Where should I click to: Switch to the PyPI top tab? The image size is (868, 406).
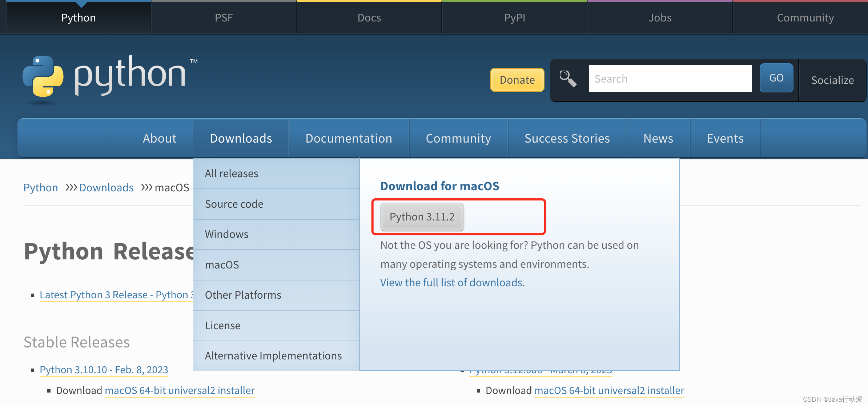(x=514, y=17)
